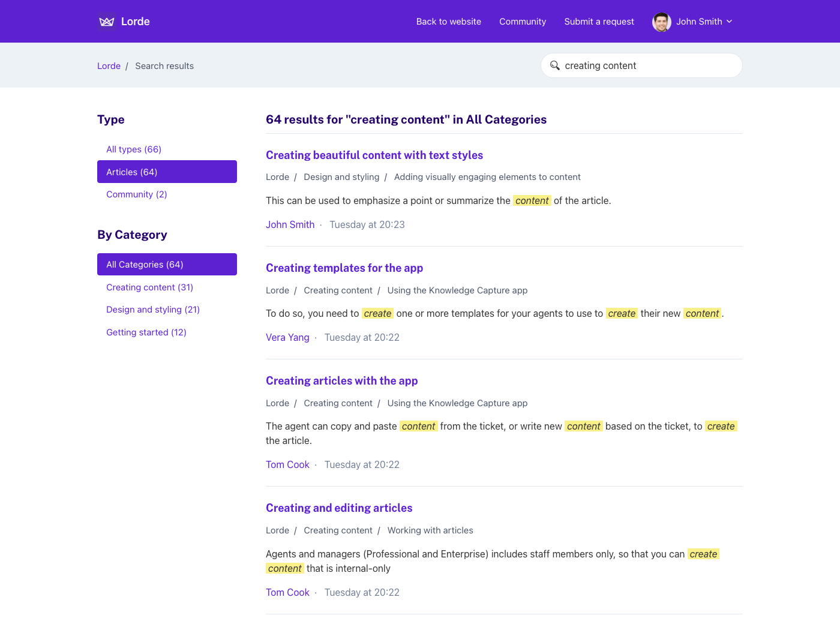The image size is (840, 624).
Task: Click the Lorde brand name in header
Action: pyautogui.click(x=136, y=22)
